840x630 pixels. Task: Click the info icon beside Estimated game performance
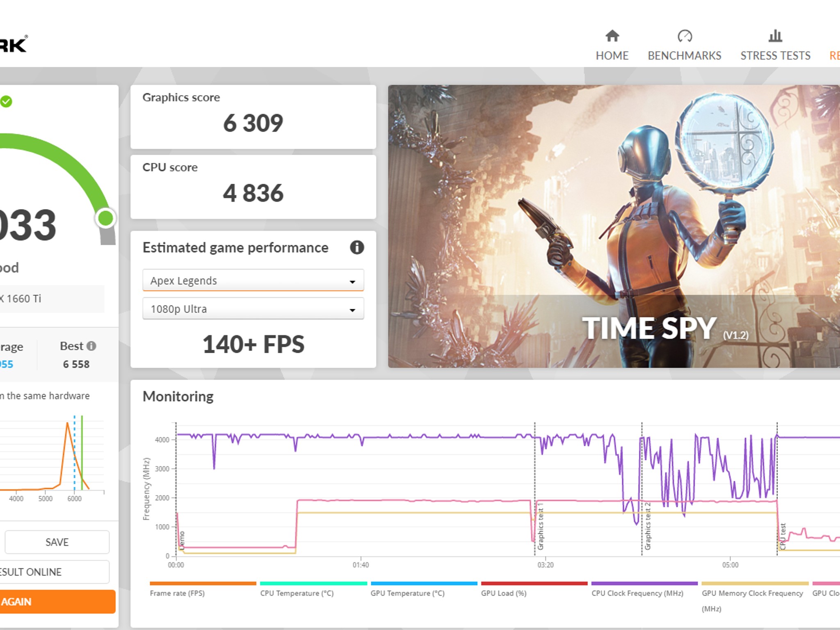pos(357,247)
